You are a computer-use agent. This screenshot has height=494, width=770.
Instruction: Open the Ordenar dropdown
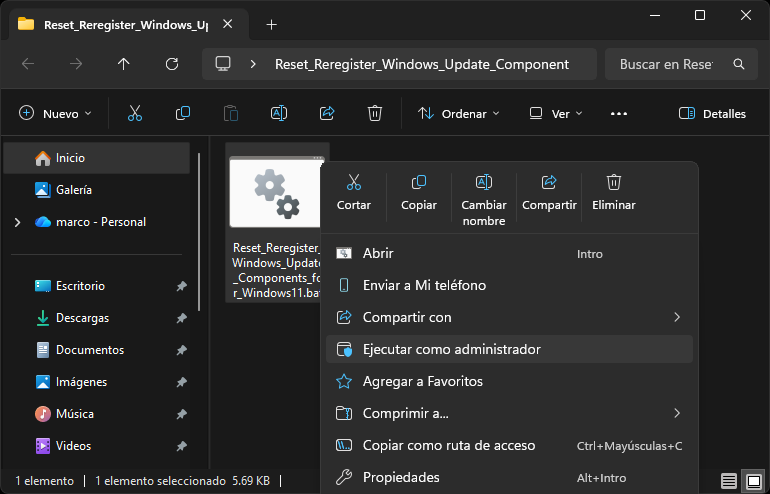(459, 113)
